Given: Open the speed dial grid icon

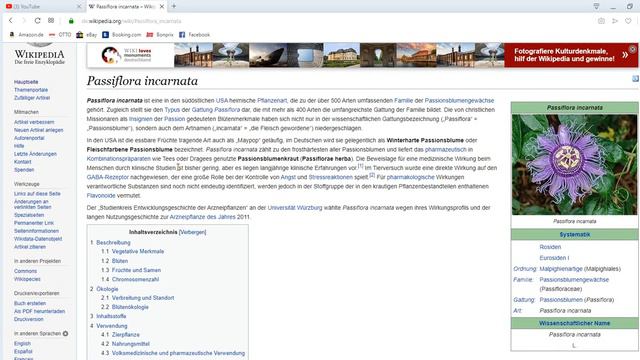Looking at the screenshot, I should [x=51, y=20].
